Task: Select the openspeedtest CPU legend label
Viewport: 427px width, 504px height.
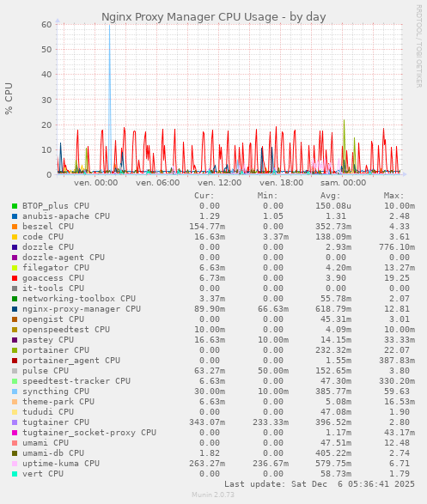Action: coord(66,330)
